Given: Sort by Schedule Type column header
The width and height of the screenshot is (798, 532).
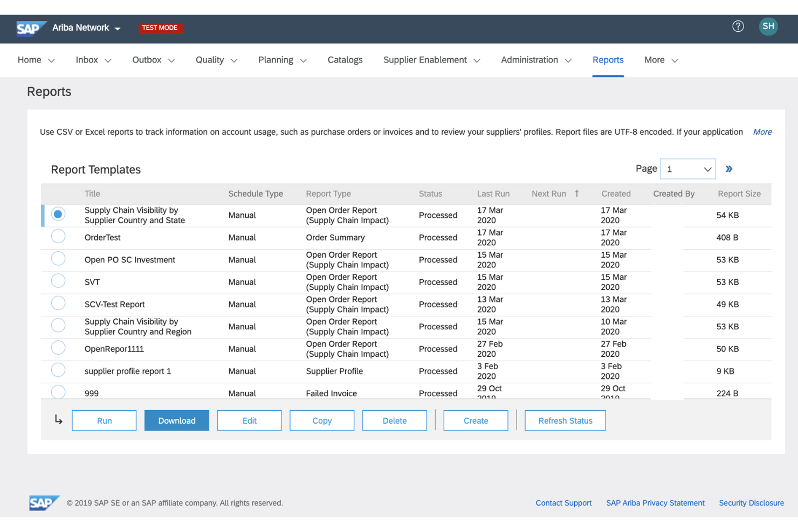Looking at the screenshot, I should (x=256, y=194).
